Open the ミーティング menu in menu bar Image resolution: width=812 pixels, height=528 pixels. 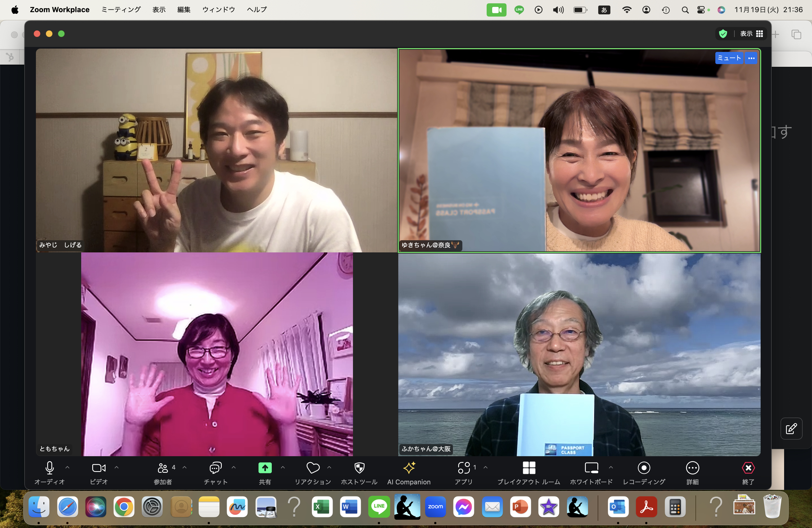(x=121, y=10)
